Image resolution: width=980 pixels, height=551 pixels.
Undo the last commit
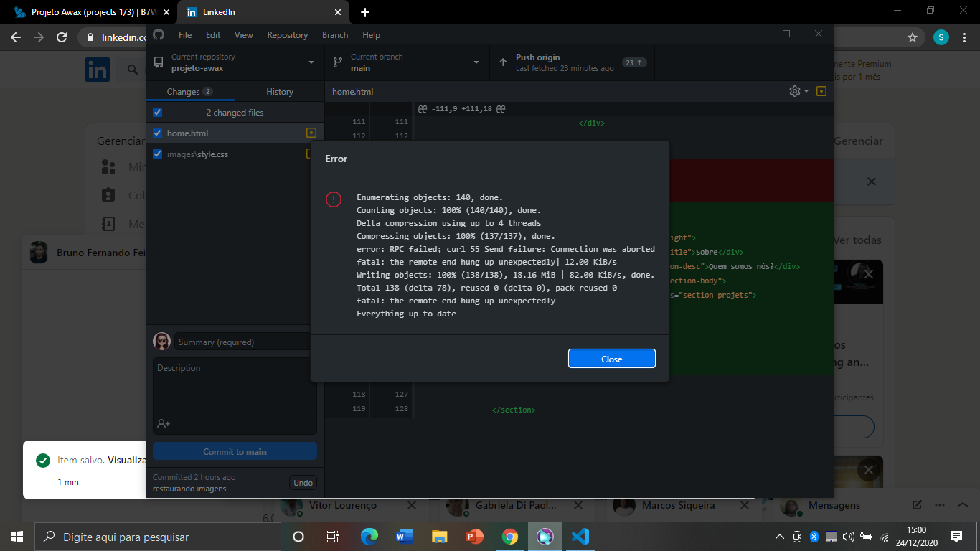pos(303,483)
